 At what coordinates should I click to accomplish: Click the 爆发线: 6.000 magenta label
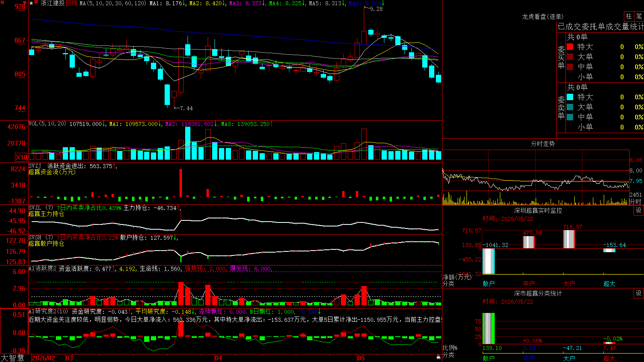251,269
